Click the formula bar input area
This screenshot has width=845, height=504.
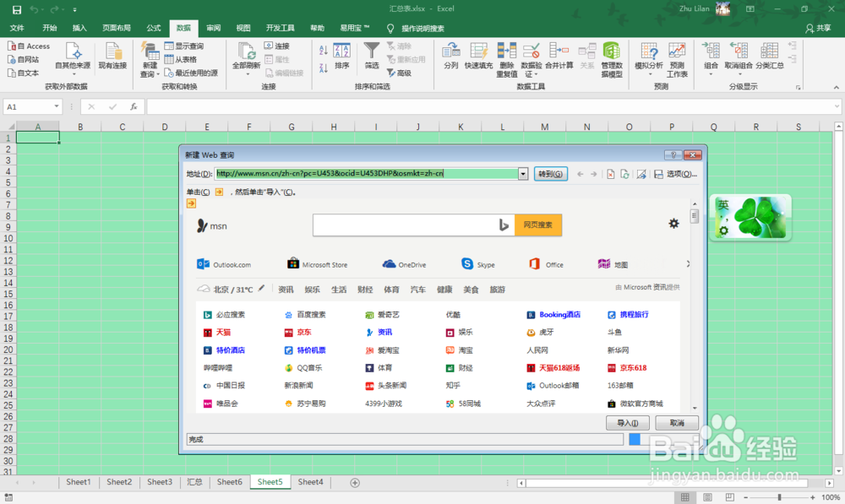click(x=490, y=106)
